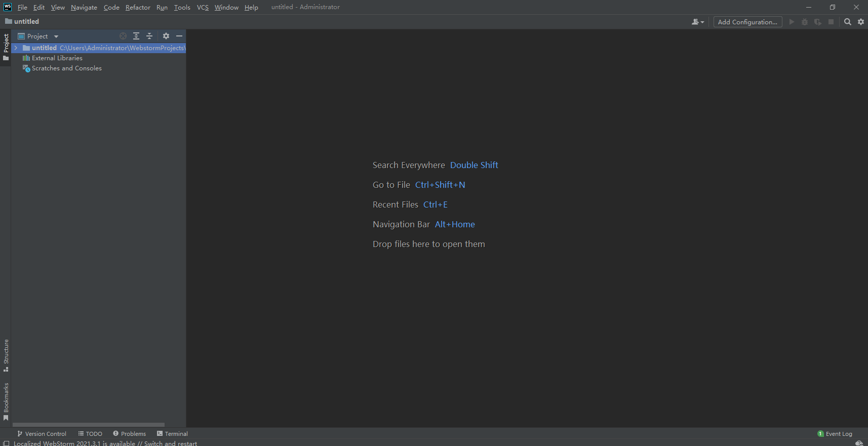Image resolution: width=868 pixels, height=446 pixels.
Task: Open the Refactor menu
Action: point(138,7)
